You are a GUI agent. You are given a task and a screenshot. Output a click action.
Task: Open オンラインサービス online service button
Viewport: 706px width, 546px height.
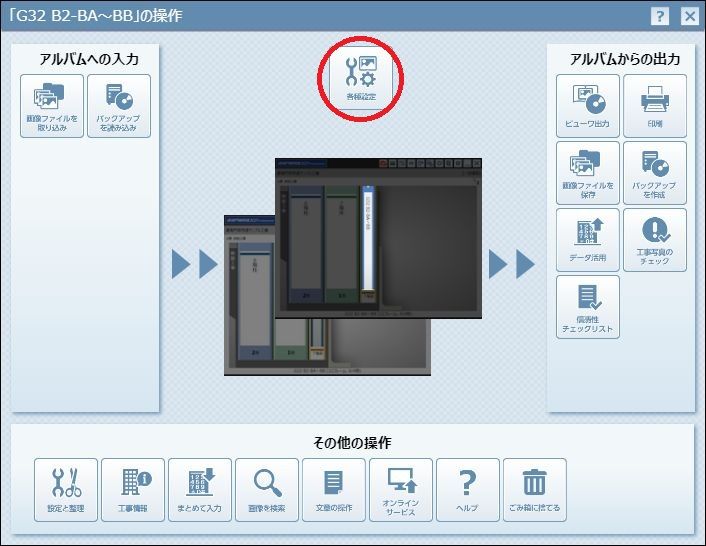point(401,490)
